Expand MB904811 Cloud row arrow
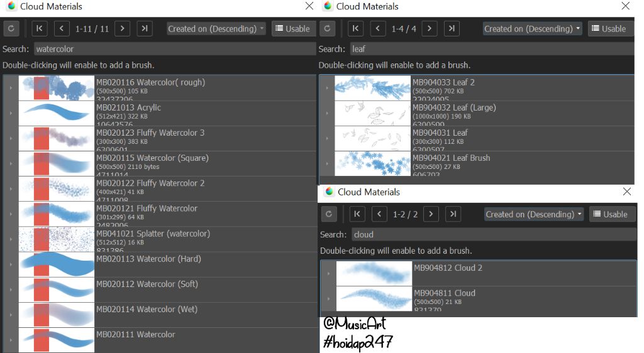Image resolution: width=644 pixels, height=353 pixels. click(328, 298)
